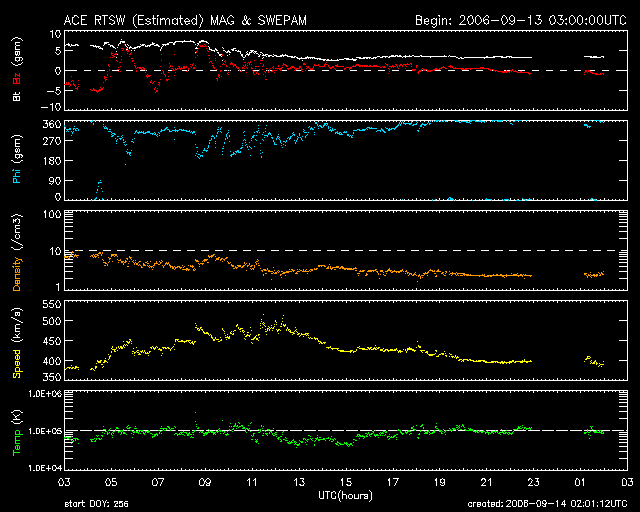Click the 'UTC(hours)' axis title
The image size is (640, 512).
click(x=345, y=496)
